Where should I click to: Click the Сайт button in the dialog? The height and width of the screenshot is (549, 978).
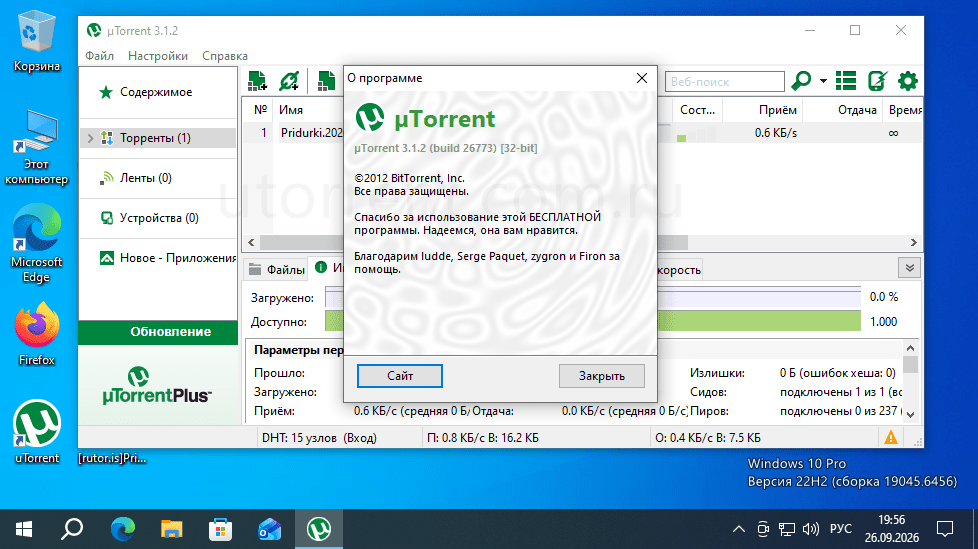[400, 376]
